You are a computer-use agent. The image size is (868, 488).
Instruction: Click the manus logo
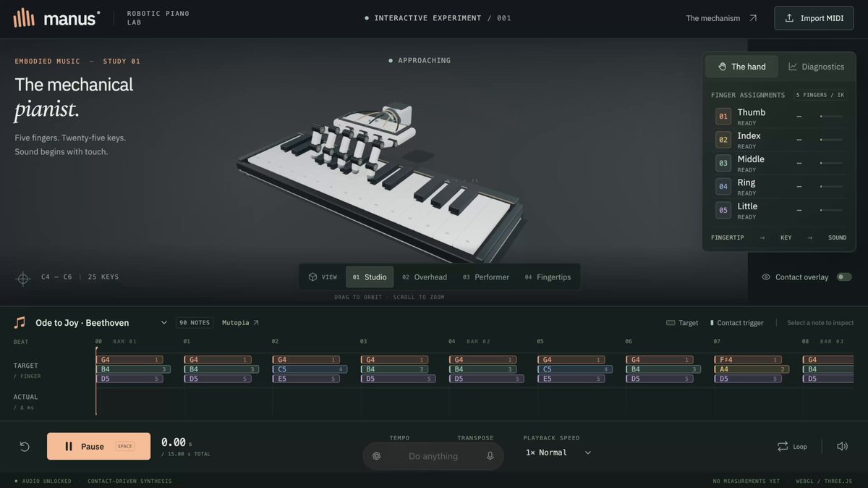(x=56, y=18)
